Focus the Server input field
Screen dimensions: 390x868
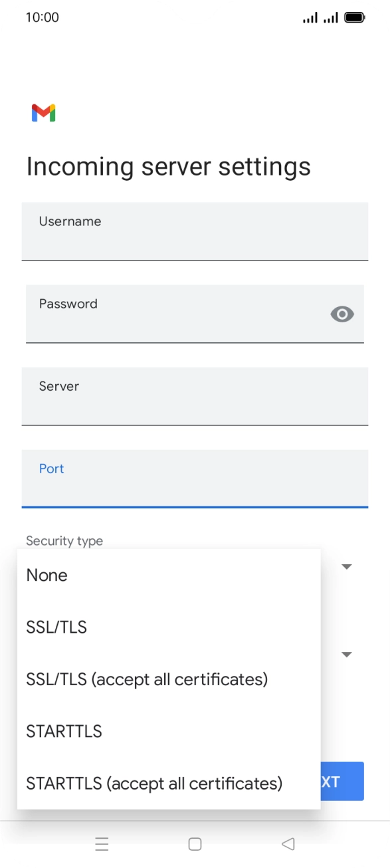(195, 396)
